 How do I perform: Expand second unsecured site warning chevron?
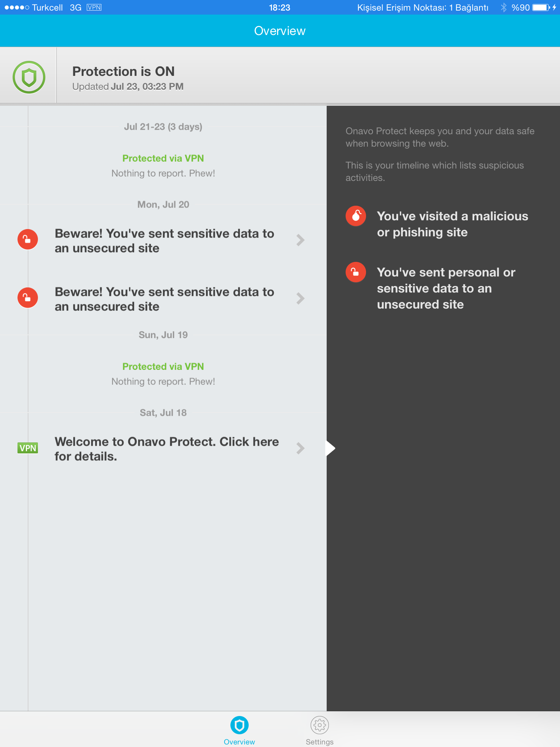[300, 298]
